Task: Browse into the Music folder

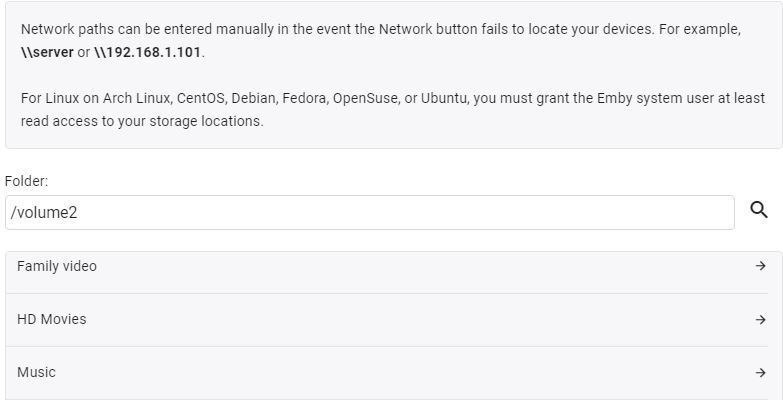Action: click(36, 373)
